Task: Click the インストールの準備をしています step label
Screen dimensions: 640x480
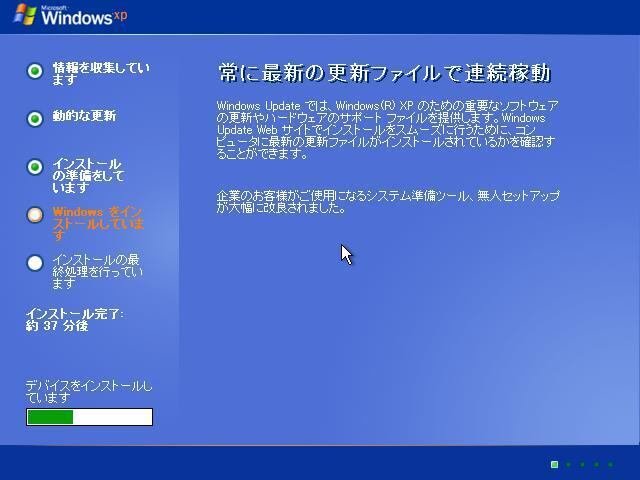Action: coord(88,176)
